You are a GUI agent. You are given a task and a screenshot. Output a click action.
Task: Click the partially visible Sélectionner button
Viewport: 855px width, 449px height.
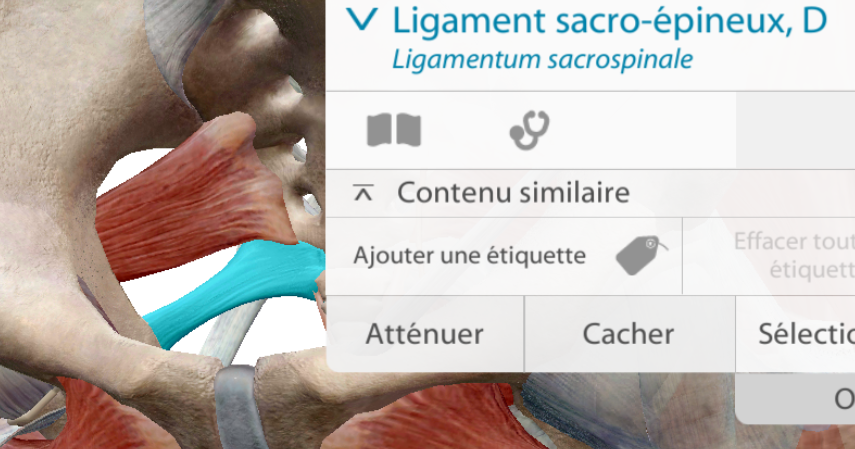pos(795,334)
